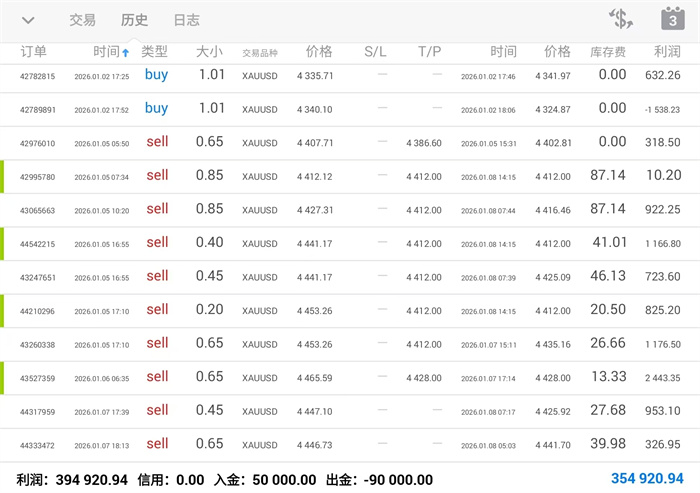Open the calendar date range icon
This screenshot has width=700, height=493.
pyautogui.click(x=673, y=19)
